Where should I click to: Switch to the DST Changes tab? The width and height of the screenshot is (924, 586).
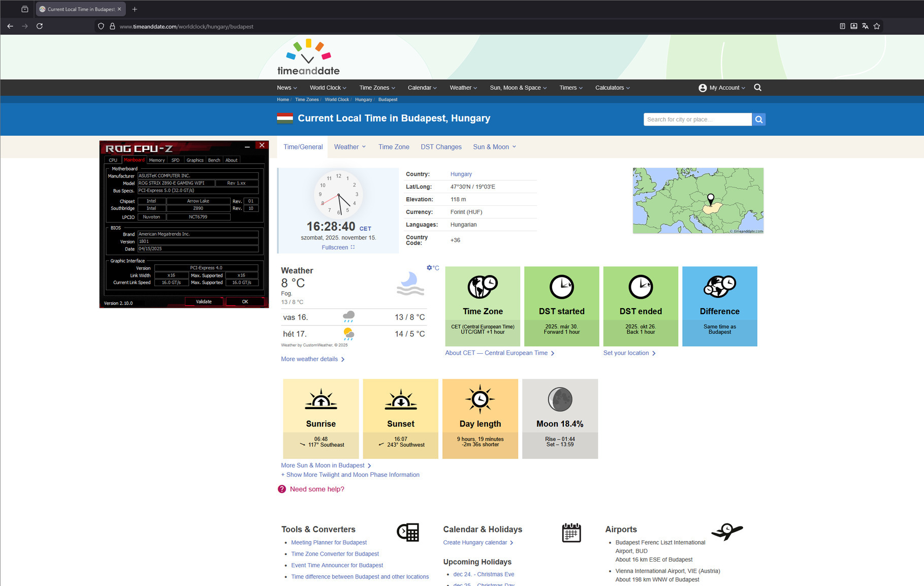[x=441, y=147]
